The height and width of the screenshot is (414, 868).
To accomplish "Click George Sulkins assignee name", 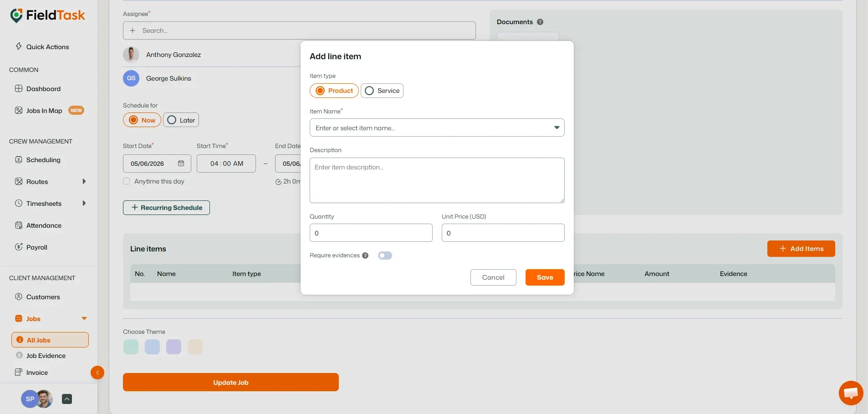I will [x=168, y=78].
